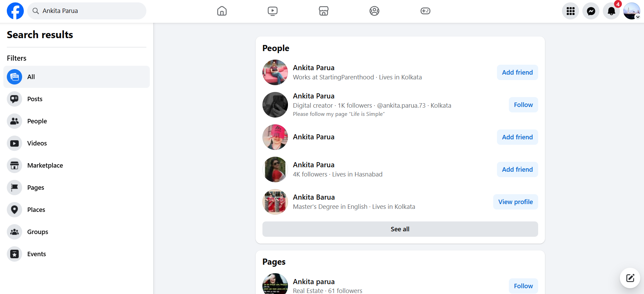This screenshot has width=644, height=294.
Task: Open profile photo of Ankita Parua at StartingParenthood
Action: point(275,73)
